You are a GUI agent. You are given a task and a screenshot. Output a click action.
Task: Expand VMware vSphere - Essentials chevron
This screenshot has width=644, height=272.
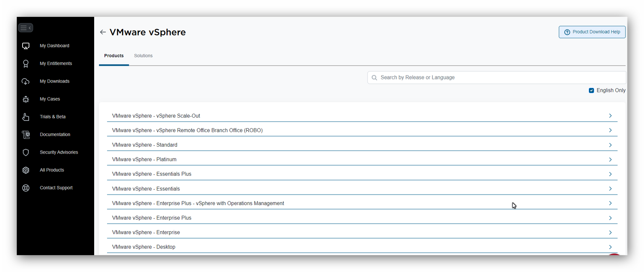pos(610,189)
